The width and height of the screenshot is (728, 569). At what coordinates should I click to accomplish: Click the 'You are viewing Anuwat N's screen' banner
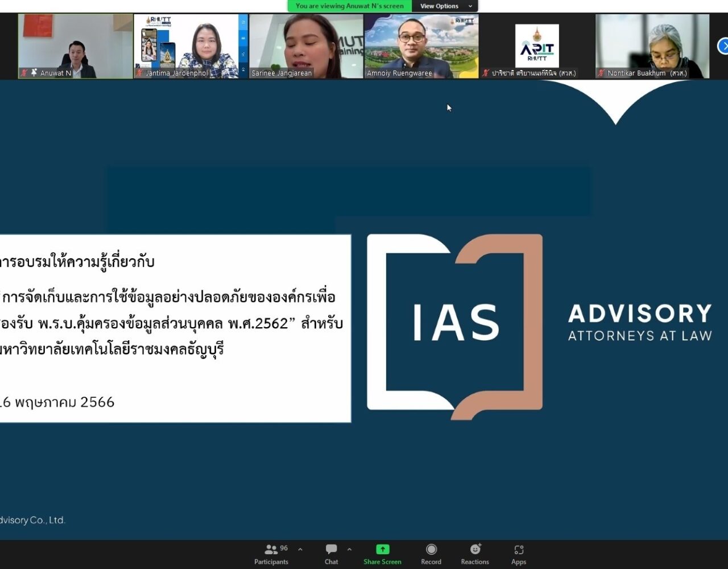(x=350, y=6)
